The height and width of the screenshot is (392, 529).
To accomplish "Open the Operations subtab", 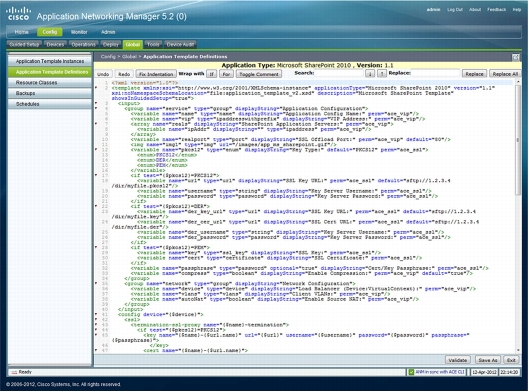I will [x=83, y=45].
